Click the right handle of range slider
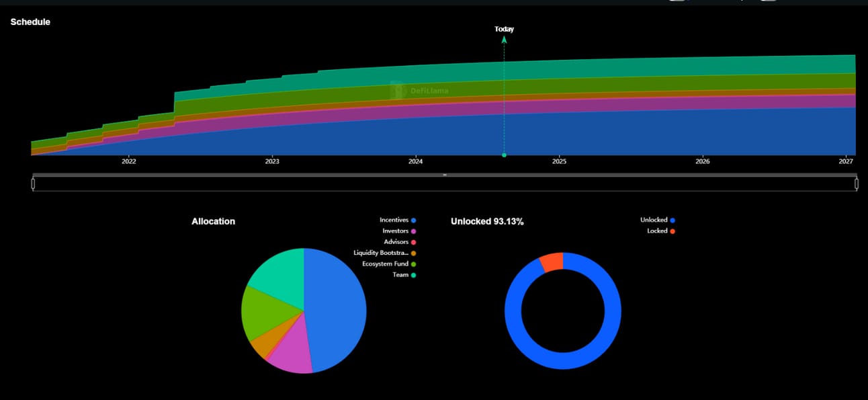This screenshot has width=868, height=400. (x=857, y=184)
